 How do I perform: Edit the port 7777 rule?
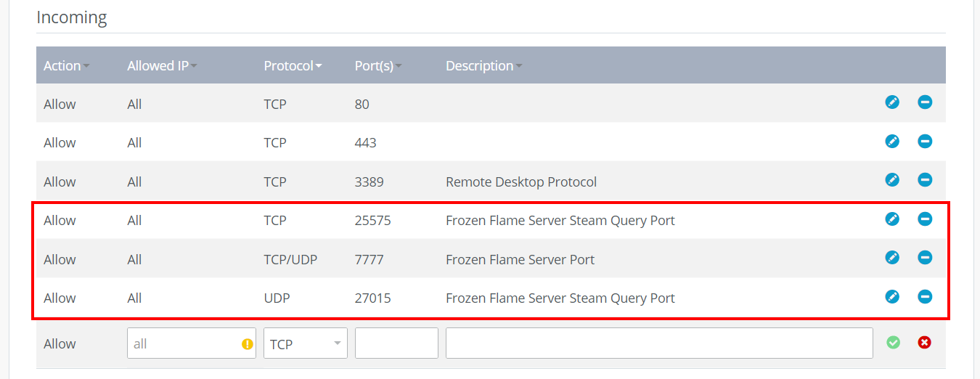(892, 257)
